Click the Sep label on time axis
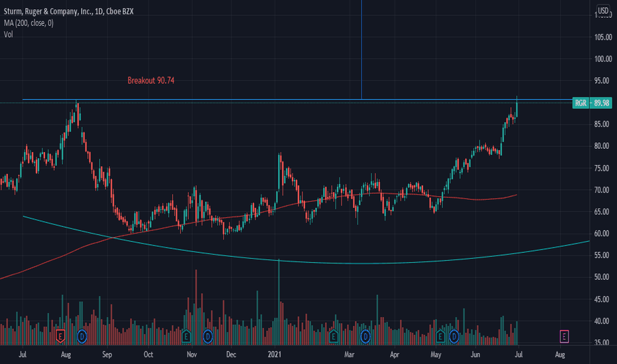The image size is (617, 364). tap(107, 355)
